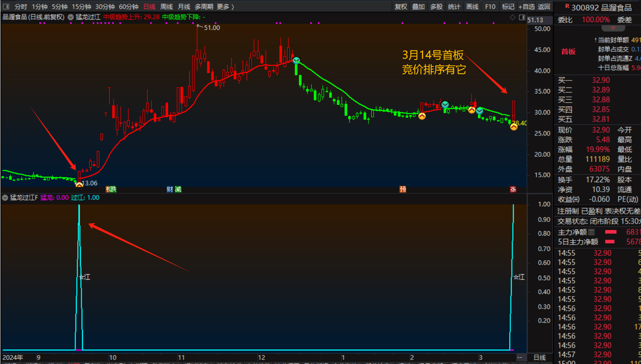641x364 pixels.
Task: Click the orange up signal at the 13.06 low
Action: point(79,185)
